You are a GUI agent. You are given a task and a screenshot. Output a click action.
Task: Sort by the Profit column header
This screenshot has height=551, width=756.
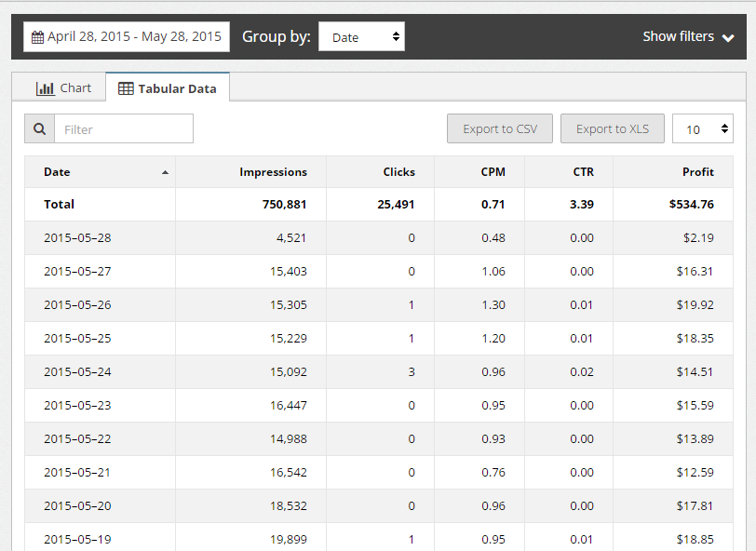(697, 172)
